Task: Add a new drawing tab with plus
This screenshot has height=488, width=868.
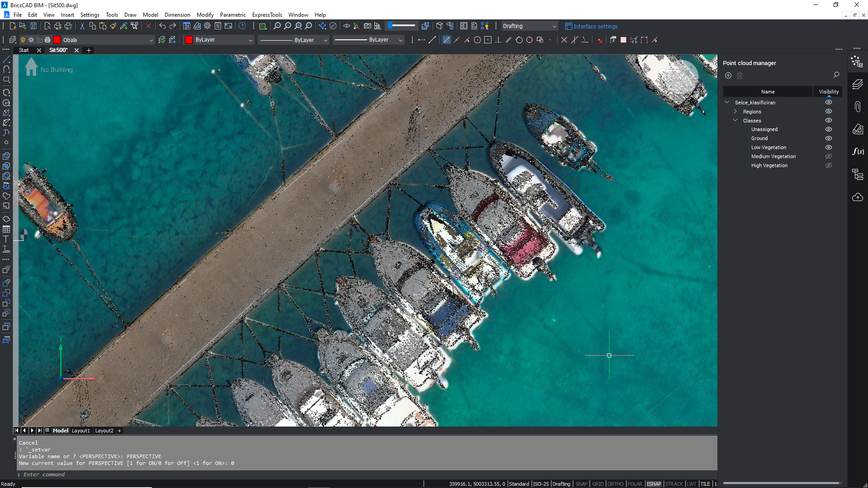Action: pos(89,50)
